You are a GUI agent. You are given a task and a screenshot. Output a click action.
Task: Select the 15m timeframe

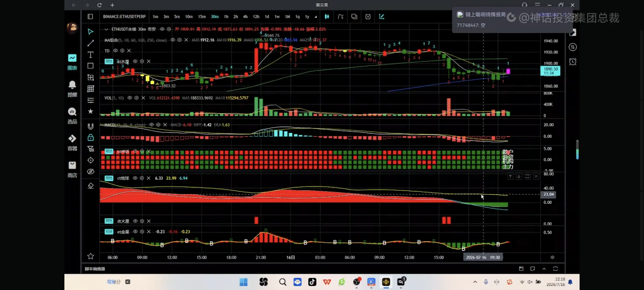[x=202, y=17]
